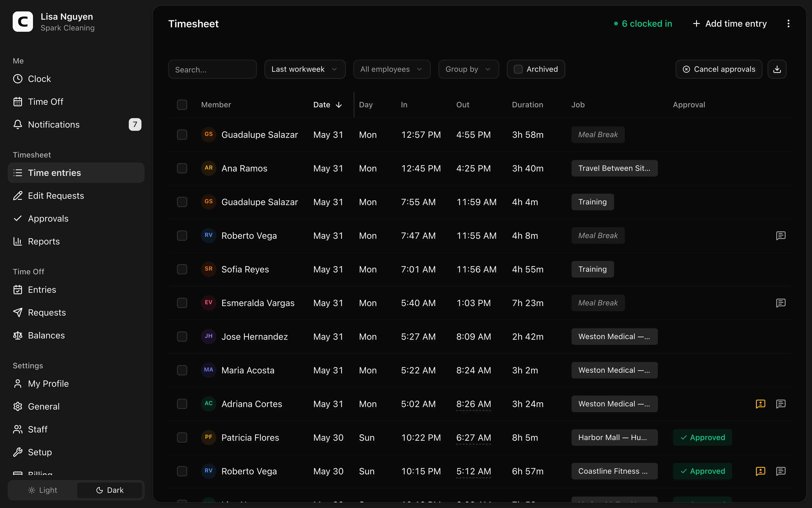Click the Spark Cleaning logo icon
This screenshot has height=508, width=812.
tap(23, 22)
